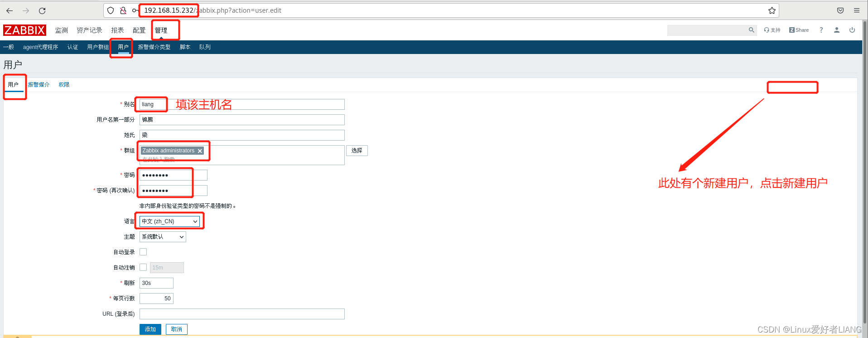Click the 密码 password field
The width and height of the screenshot is (868, 338).
[174, 175]
